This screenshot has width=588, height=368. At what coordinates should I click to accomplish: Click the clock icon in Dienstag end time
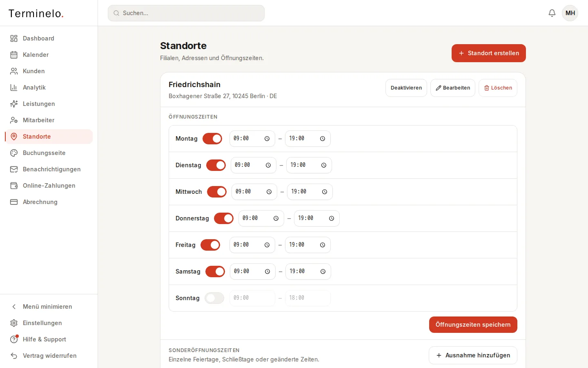pos(324,165)
